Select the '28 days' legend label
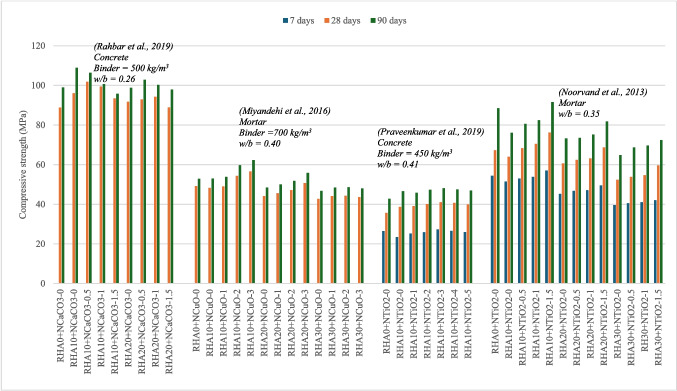Image resolution: width=677 pixels, height=391 pixels. [x=346, y=21]
